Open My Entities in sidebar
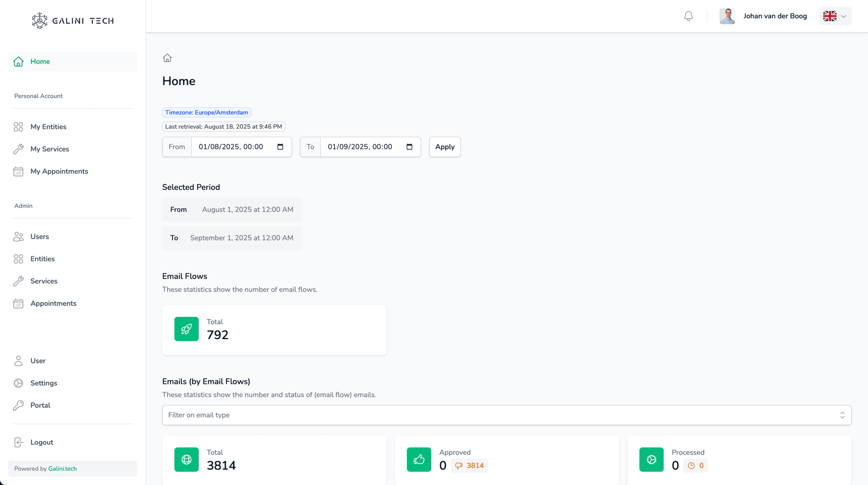This screenshot has height=485, width=868. (x=48, y=127)
